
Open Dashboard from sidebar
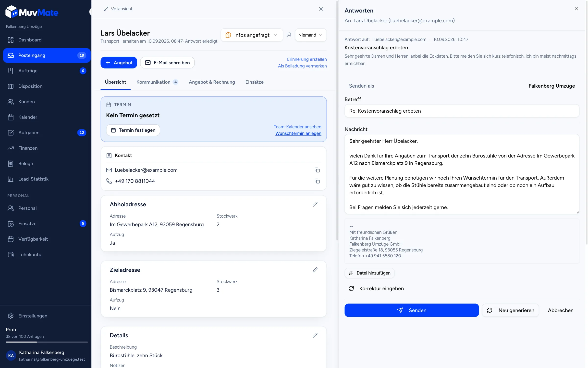47,40
